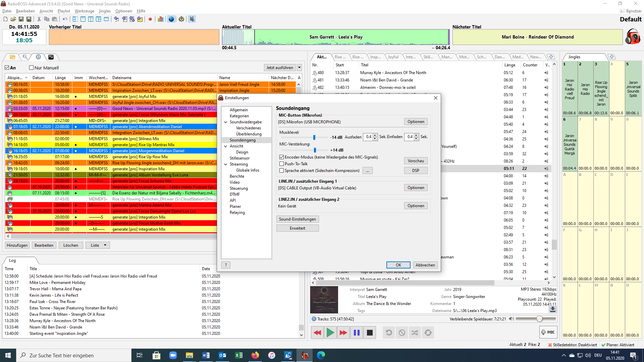This screenshot has width=644, height=362.
Task: Adjust the MIC-Verstärkung slider handle
Action: 315,150
